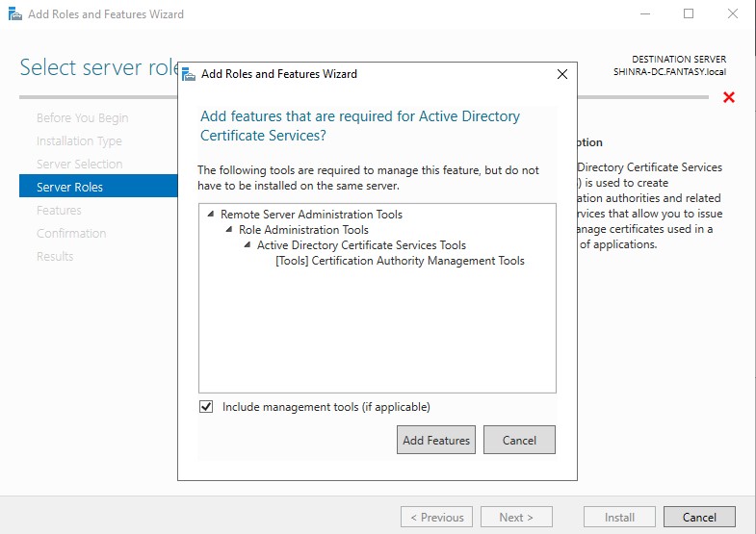Click the Previous button in main wizard

436,517
